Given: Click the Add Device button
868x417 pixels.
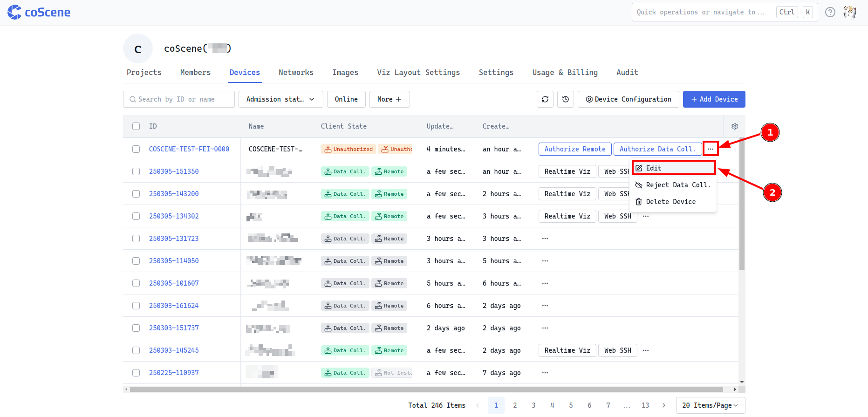Looking at the screenshot, I should (714, 99).
